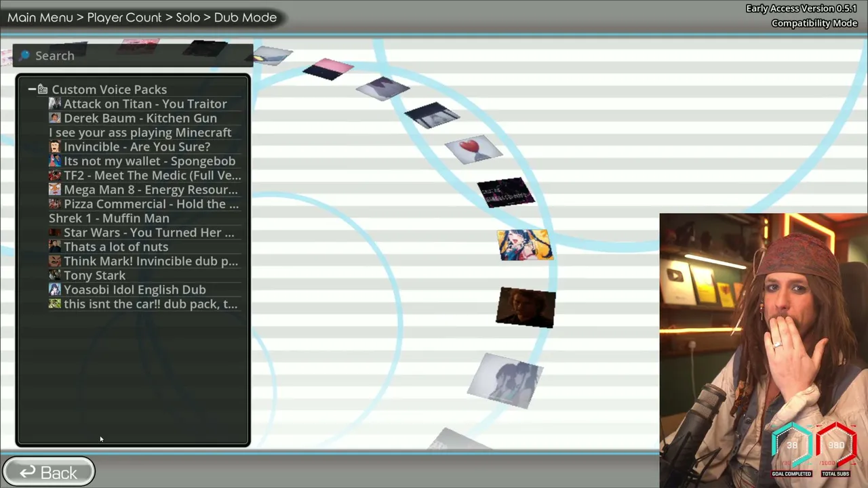This screenshot has width=868, height=488.
Task: Select the pink thumbnail on the arc
Action: pyautogui.click(x=328, y=69)
